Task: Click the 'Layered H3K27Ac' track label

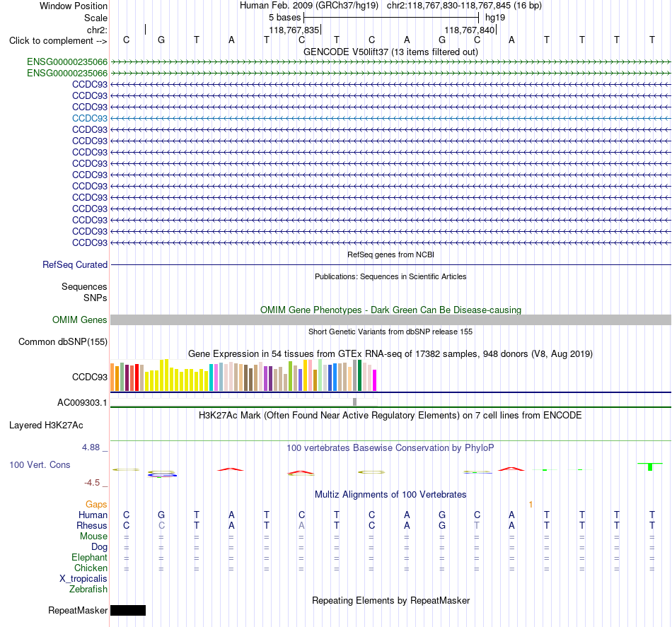Action: click(x=46, y=426)
